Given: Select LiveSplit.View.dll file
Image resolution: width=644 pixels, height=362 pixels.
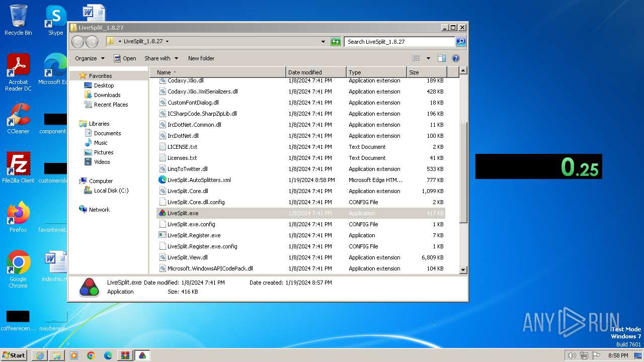Looking at the screenshot, I should point(300,257).
